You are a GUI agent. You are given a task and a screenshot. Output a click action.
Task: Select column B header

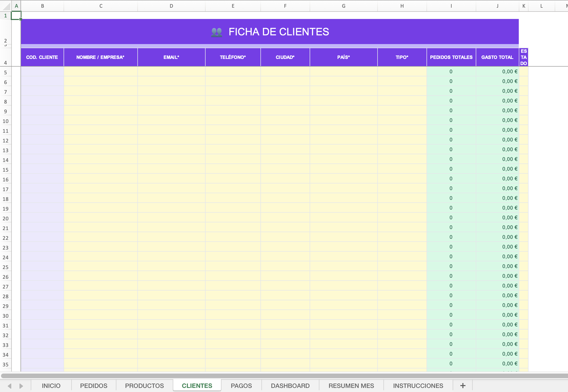43,6
